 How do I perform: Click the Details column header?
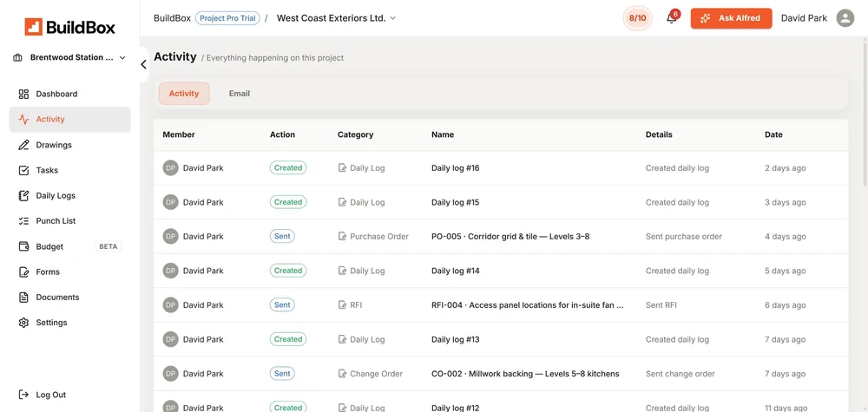pyautogui.click(x=659, y=134)
